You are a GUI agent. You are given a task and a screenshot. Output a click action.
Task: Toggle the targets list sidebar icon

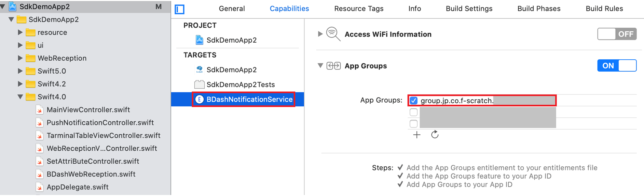(x=179, y=9)
